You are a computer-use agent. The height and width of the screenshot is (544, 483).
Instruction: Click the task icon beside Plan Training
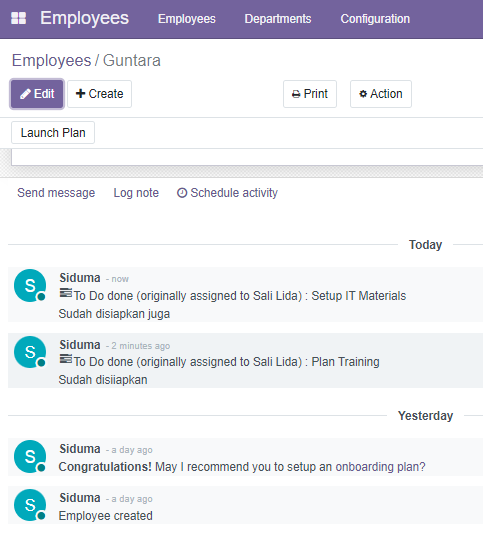point(66,359)
